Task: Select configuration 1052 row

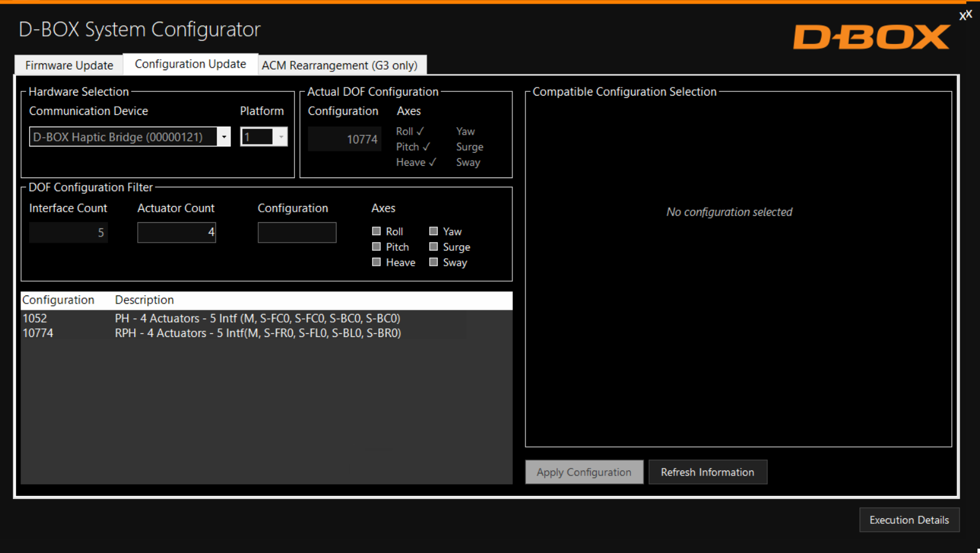Action: click(266, 318)
